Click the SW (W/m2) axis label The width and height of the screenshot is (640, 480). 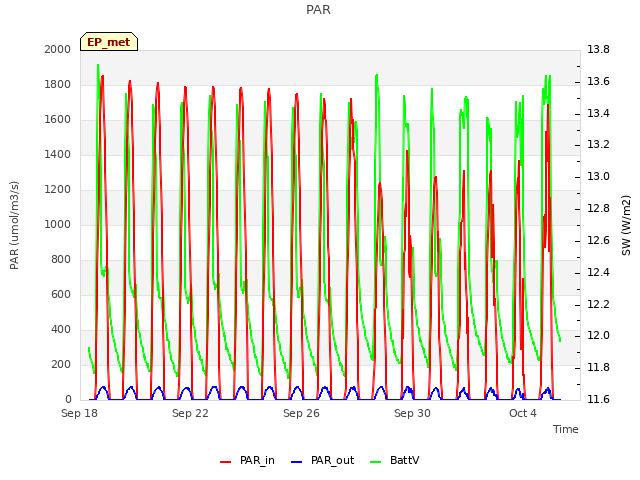click(626, 225)
